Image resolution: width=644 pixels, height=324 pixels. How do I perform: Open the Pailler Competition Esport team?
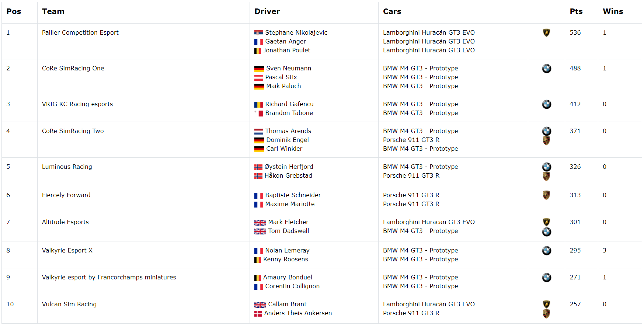pyautogui.click(x=80, y=32)
